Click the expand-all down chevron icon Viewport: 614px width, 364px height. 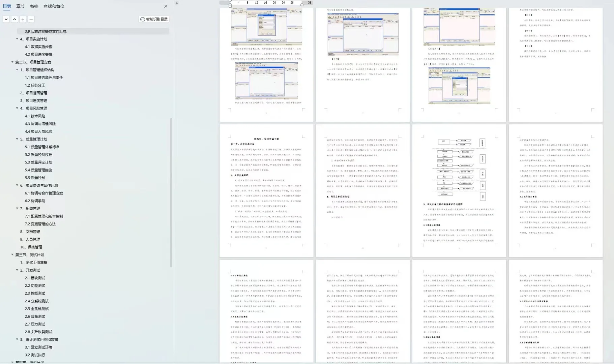[x=6, y=19]
